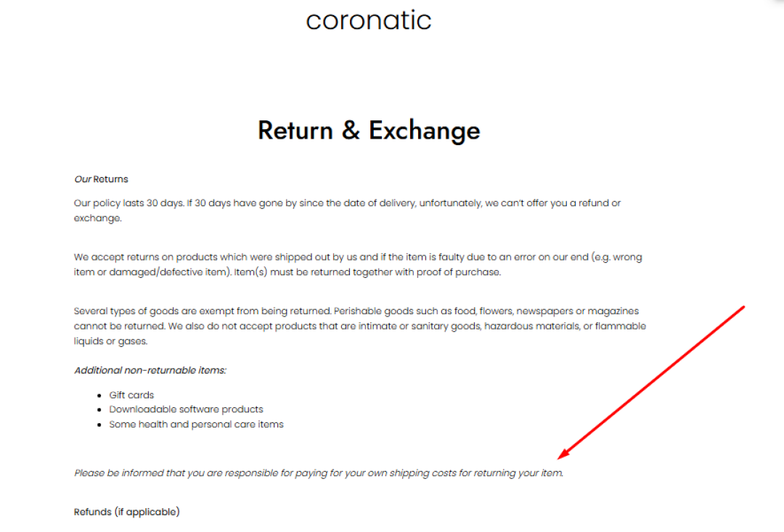The width and height of the screenshot is (784, 532).
Task: Click the word 'exchange.' ending the policy paragraph
Action: point(97,218)
